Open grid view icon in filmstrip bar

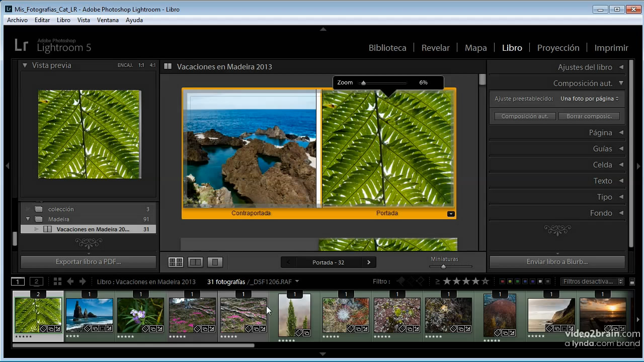coord(57,282)
